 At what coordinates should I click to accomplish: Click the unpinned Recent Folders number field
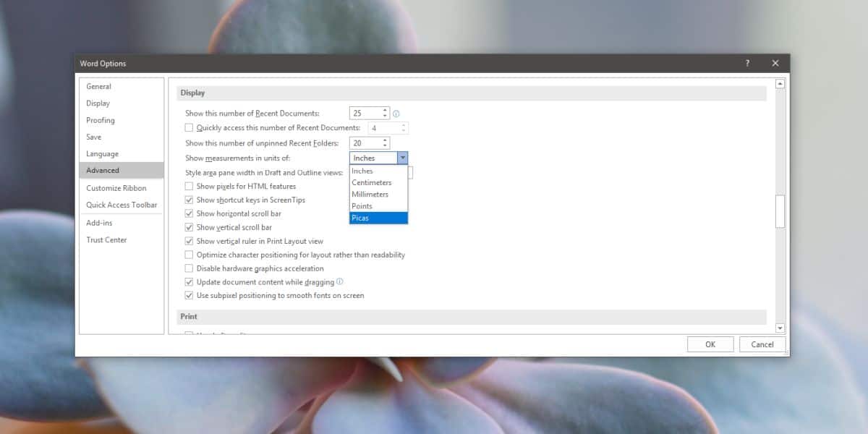coord(365,142)
